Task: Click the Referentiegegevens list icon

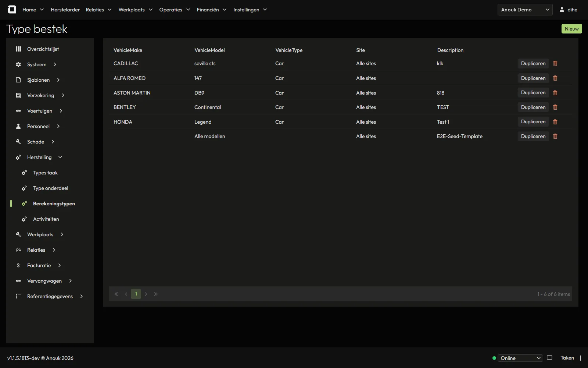Action: point(18,296)
